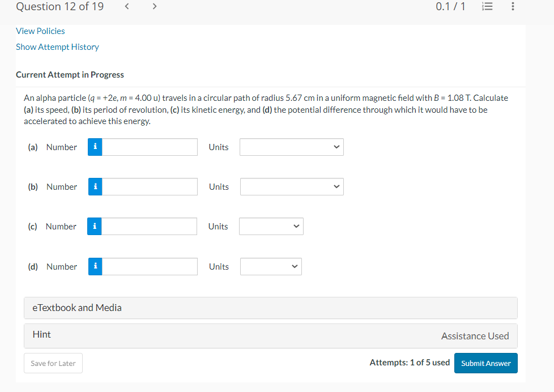Open the question list icon
Screen dimensions: 554x392
click(487, 6)
